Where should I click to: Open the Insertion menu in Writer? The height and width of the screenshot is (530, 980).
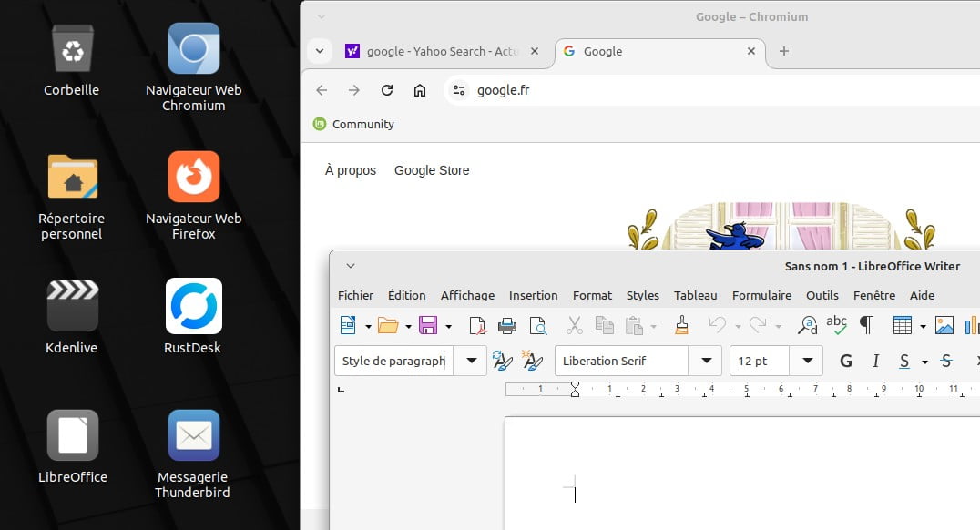point(533,295)
